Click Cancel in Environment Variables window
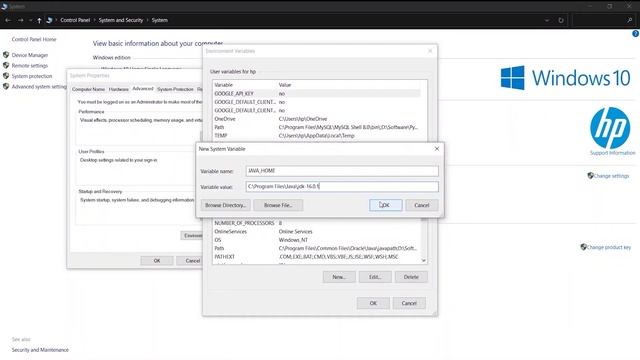Viewport: 640px width, 360px height. click(409, 303)
